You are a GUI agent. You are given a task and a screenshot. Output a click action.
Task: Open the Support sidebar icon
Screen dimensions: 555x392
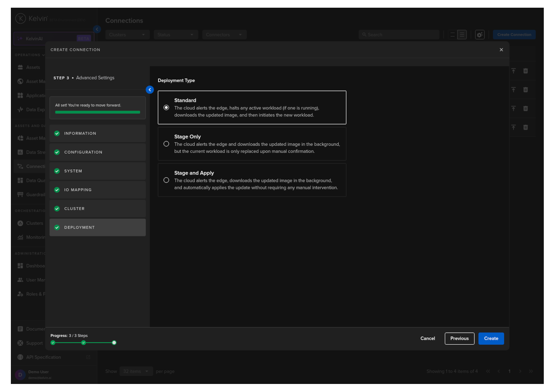(20, 343)
